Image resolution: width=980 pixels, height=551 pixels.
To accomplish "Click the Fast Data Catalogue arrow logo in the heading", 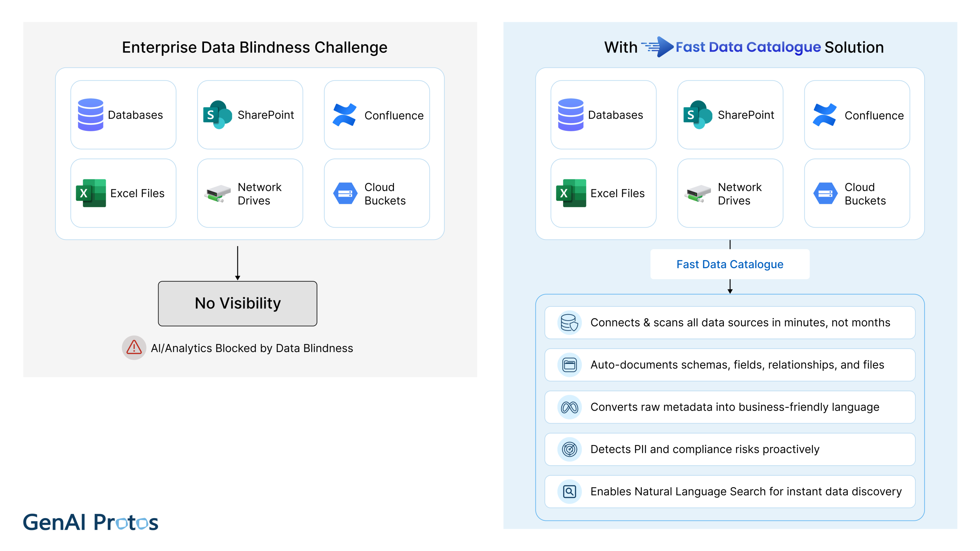I will [x=658, y=47].
